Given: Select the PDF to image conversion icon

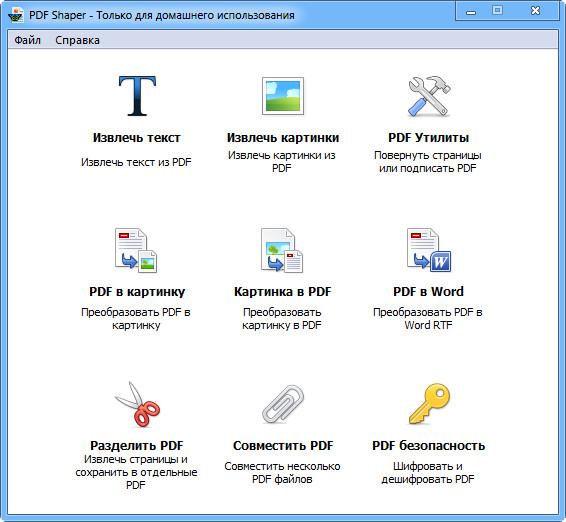Looking at the screenshot, I should tap(136, 250).
